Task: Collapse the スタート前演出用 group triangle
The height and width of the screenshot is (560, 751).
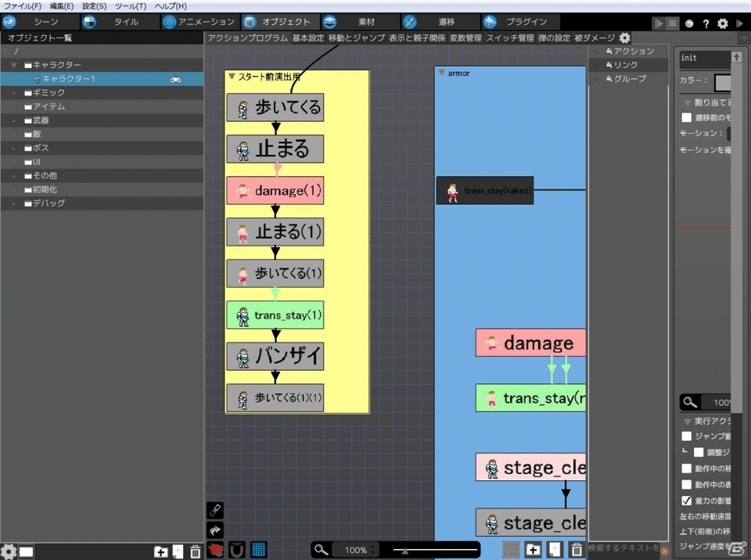Action: click(232, 77)
